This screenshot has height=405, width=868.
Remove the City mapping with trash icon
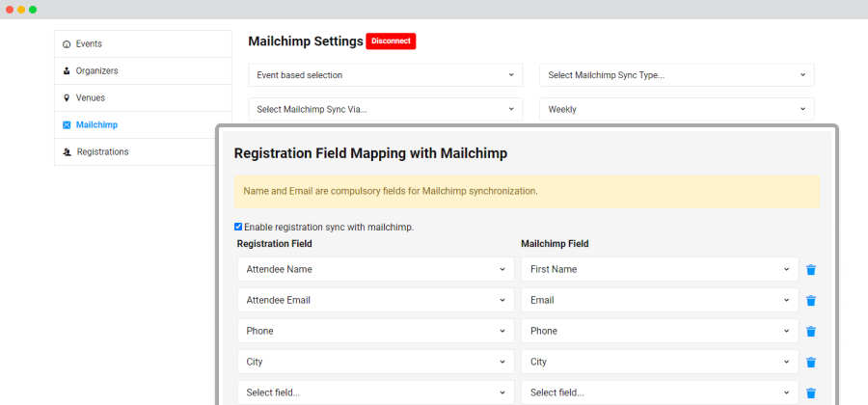811,363
